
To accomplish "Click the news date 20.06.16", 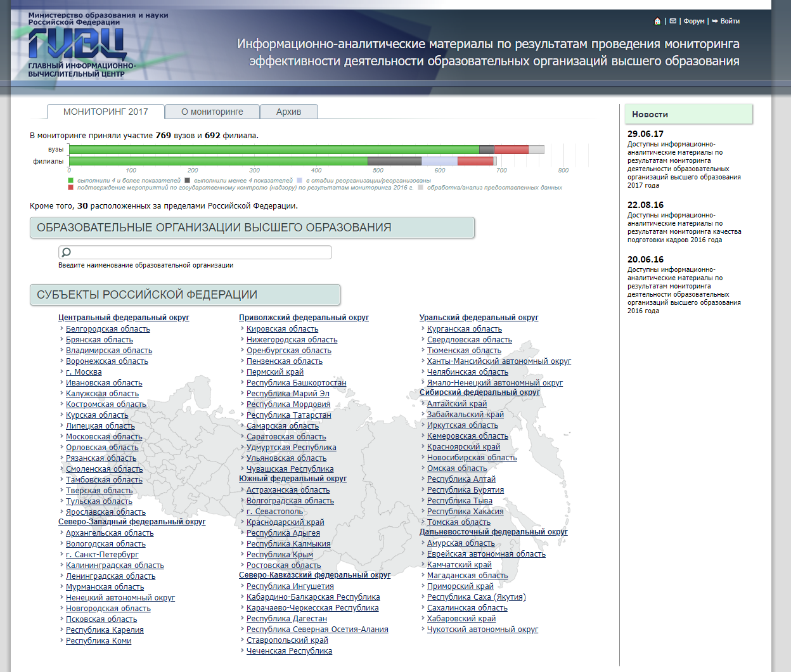I will (645, 259).
